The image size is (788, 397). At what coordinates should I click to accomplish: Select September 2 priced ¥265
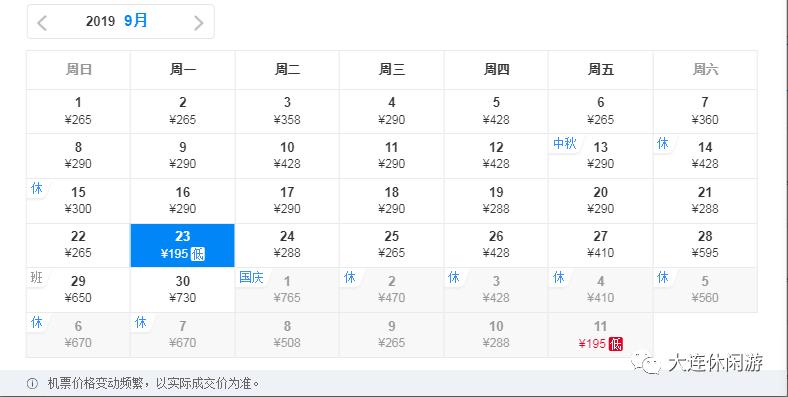point(182,112)
